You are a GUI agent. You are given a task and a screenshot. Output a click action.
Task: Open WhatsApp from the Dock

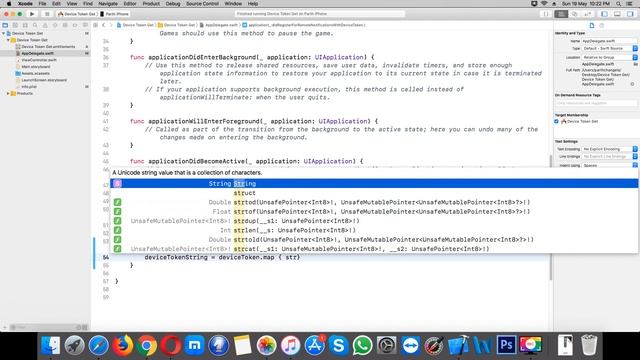pos(362,346)
